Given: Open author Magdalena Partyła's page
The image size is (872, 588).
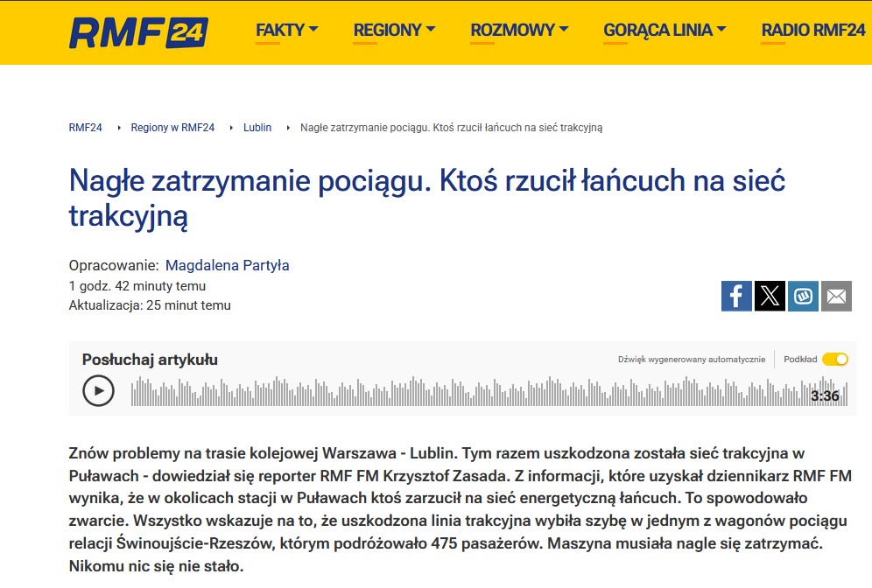Looking at the screenshot, I should pos(227,265).
